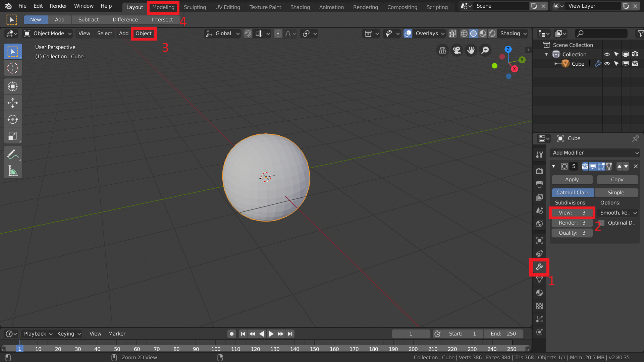The height and width of the screenshot is (362, 644).
Task: Select the Measure tool
Action: pyautogui.click(x=13, y=171)
